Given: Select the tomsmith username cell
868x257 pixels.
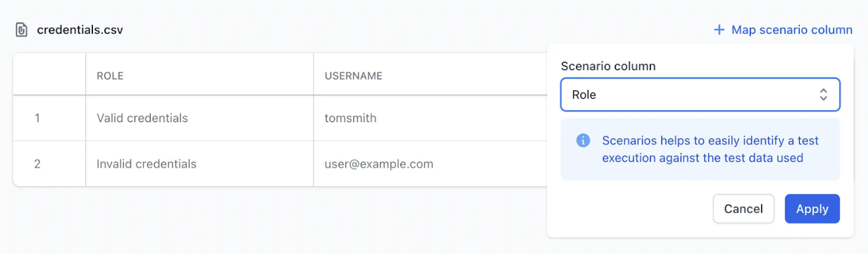Looking at the screenshot, I should pos(350,118).
